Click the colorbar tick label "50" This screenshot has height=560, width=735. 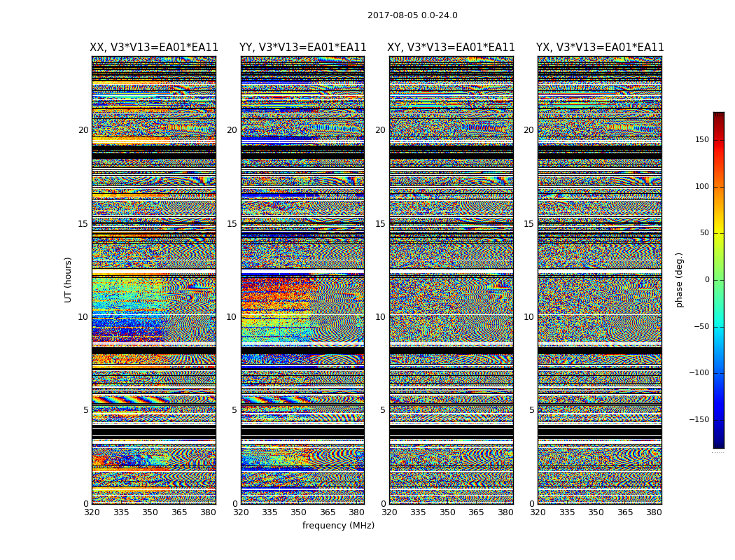704,233
